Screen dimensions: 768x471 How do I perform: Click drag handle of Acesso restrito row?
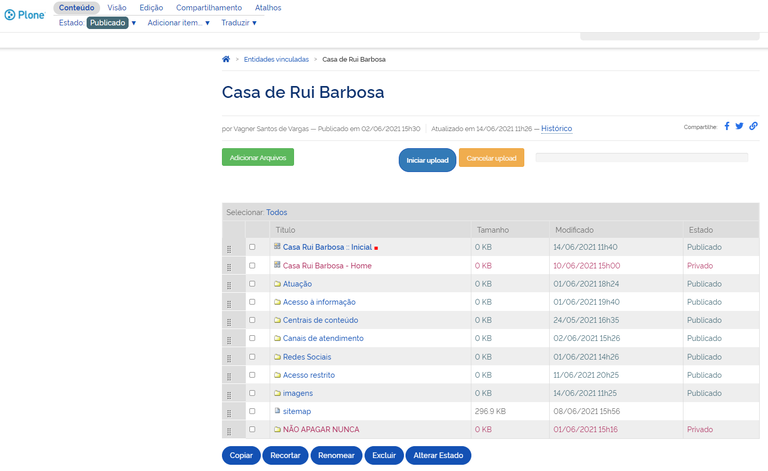coord(229,377)
